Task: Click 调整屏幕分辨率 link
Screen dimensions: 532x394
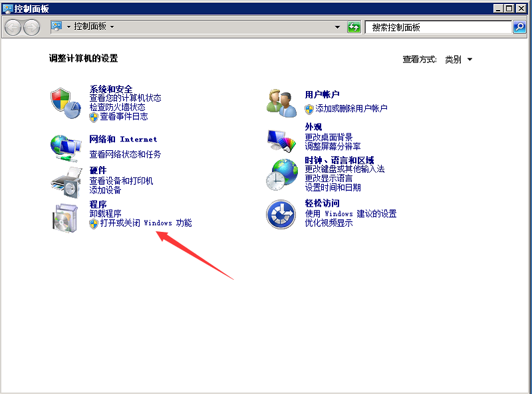Action: (x=332, y=146)
